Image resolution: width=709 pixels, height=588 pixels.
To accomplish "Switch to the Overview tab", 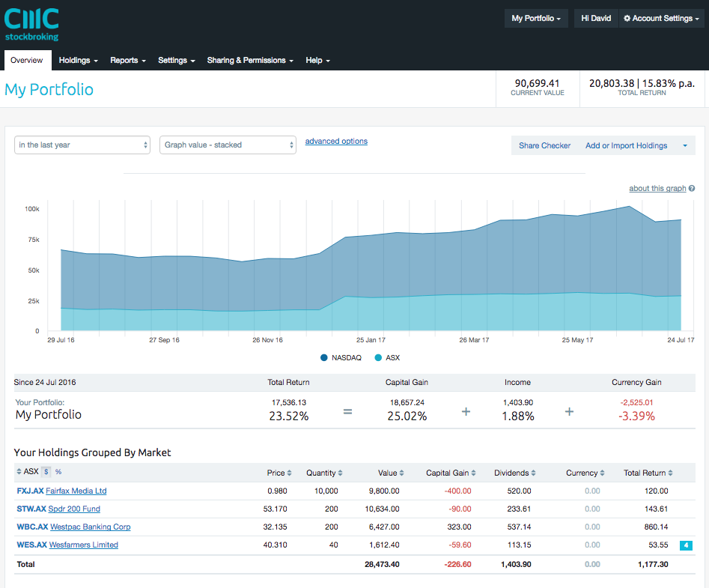I will [x=28, y=60].
